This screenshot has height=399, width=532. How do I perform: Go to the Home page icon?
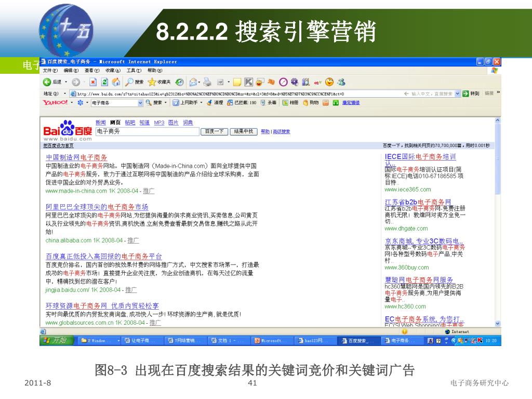[x=116, y=82]
